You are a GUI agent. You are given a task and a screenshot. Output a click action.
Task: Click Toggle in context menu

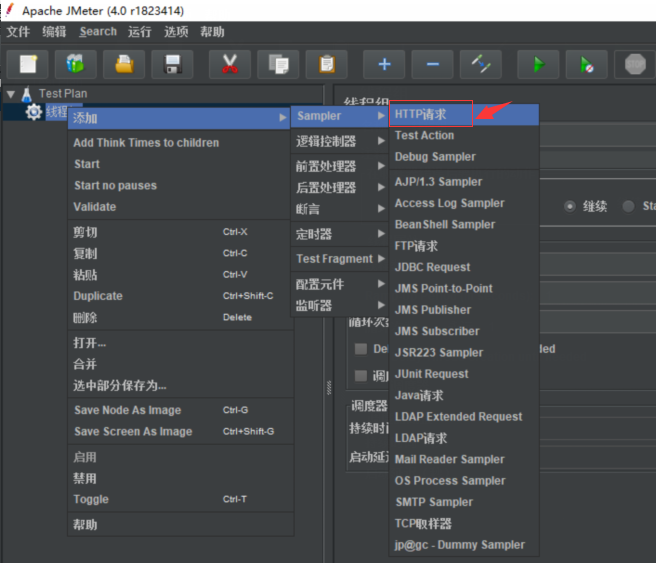coord(181,499)
